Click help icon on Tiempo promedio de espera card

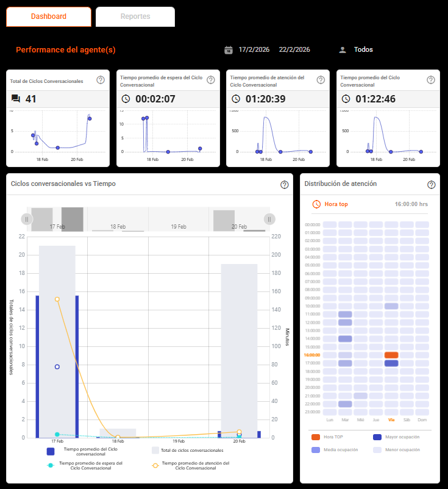coord(211,80)
